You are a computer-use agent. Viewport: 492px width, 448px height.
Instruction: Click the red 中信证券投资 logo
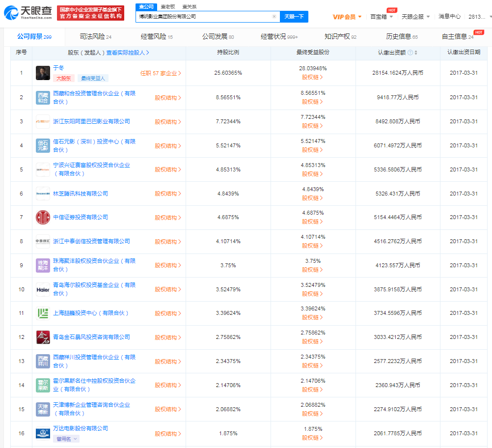[43, 217]
